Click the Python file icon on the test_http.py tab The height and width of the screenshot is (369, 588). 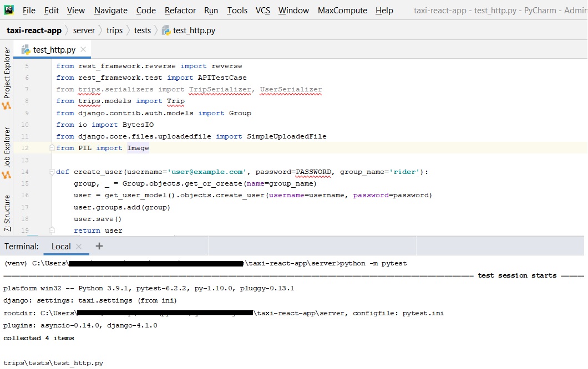point(26,49)
